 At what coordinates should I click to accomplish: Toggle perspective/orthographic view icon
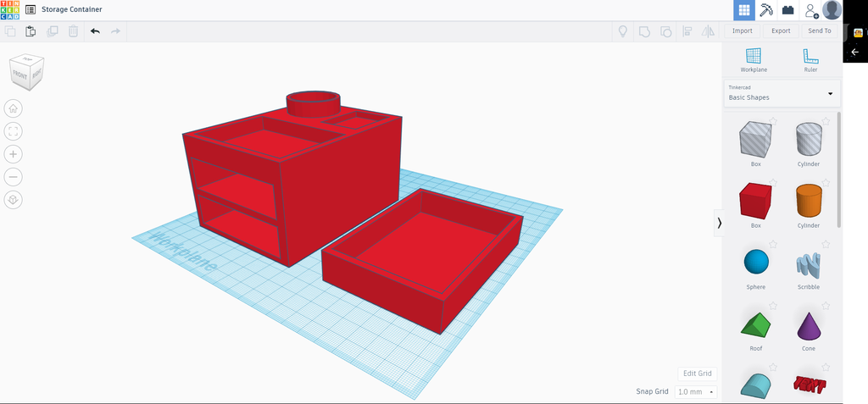pyautogui.click(x=14, y=199)
